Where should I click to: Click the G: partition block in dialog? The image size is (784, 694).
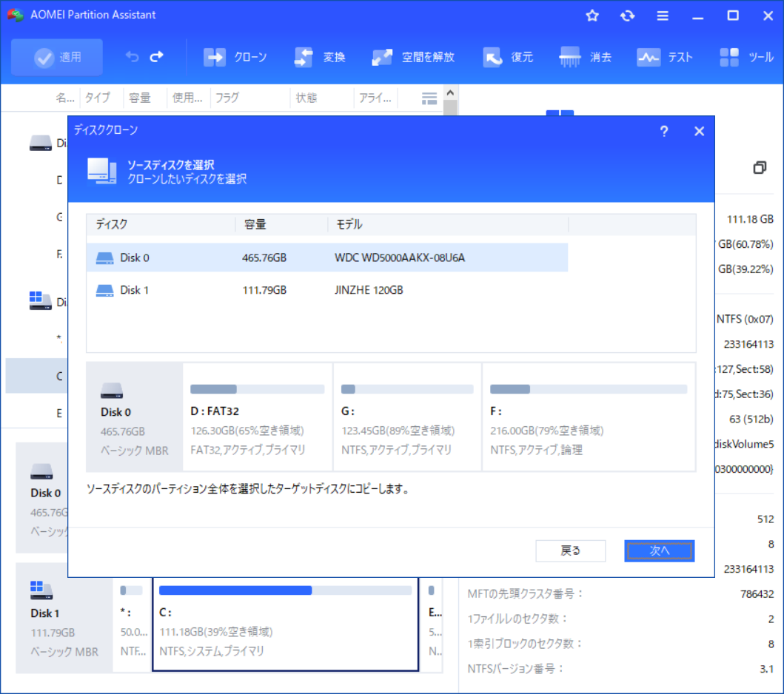coord(407,417)
